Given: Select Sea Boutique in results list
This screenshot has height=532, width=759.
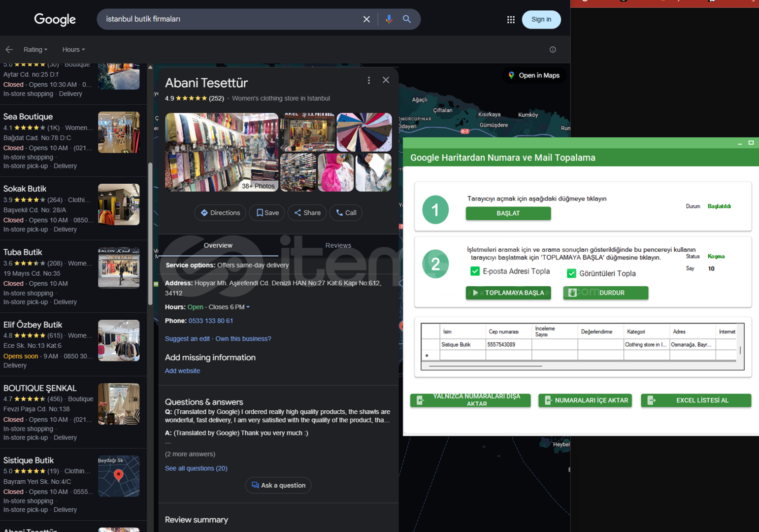Looking at the screenshot, I should 73,141.
